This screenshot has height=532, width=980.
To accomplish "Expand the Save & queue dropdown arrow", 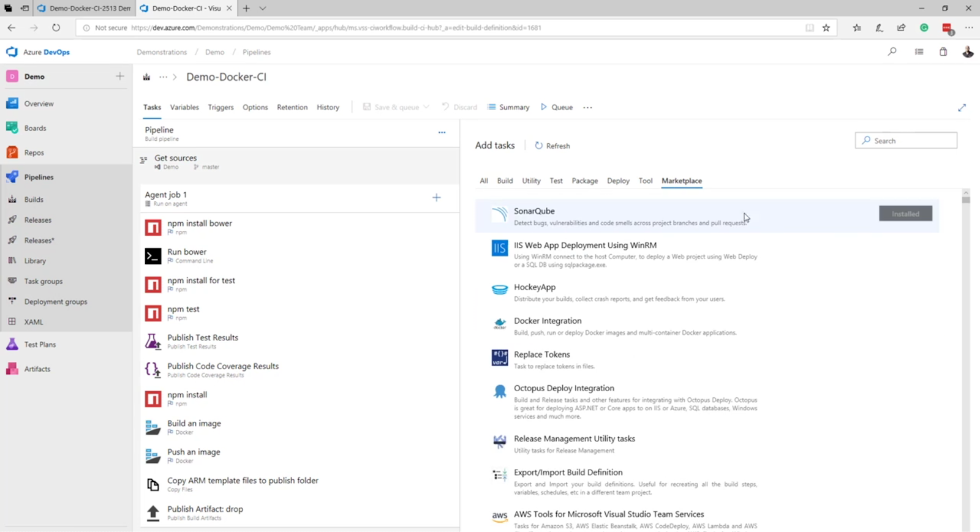I will pyautogui.click(x=426, y=107).
